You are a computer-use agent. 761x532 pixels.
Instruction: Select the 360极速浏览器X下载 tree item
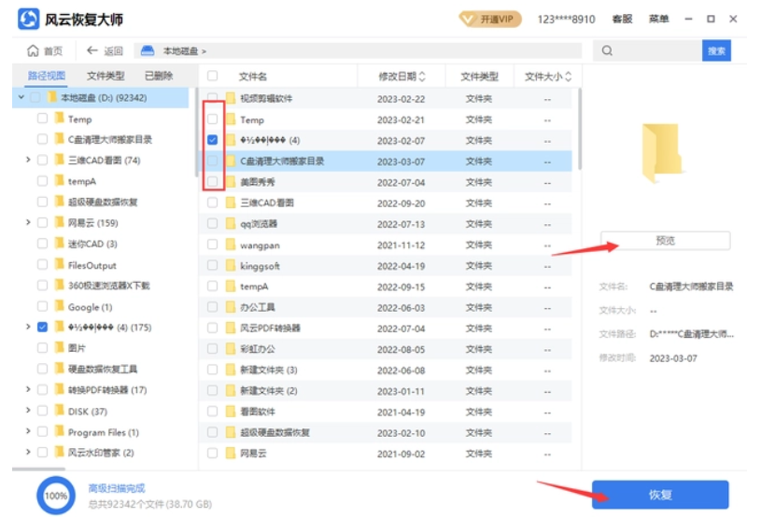[x=108, y=286]
